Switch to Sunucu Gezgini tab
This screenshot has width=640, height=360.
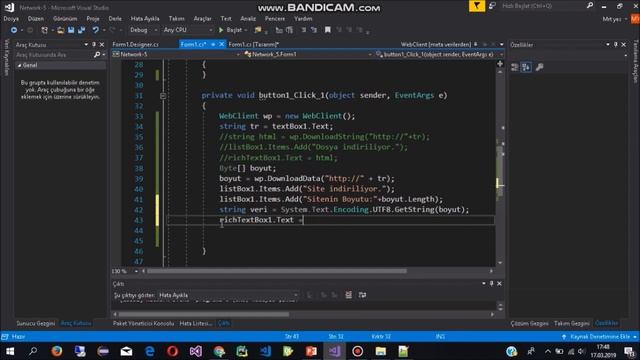pos(36,323)
